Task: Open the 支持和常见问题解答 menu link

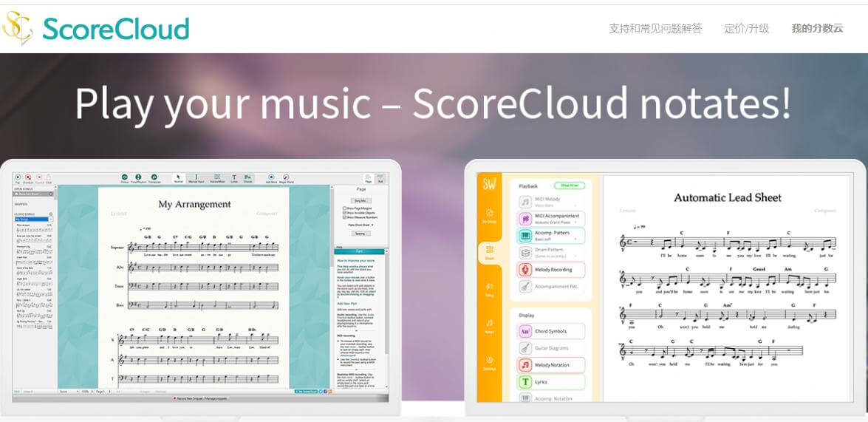Action: tap(655, 28)
